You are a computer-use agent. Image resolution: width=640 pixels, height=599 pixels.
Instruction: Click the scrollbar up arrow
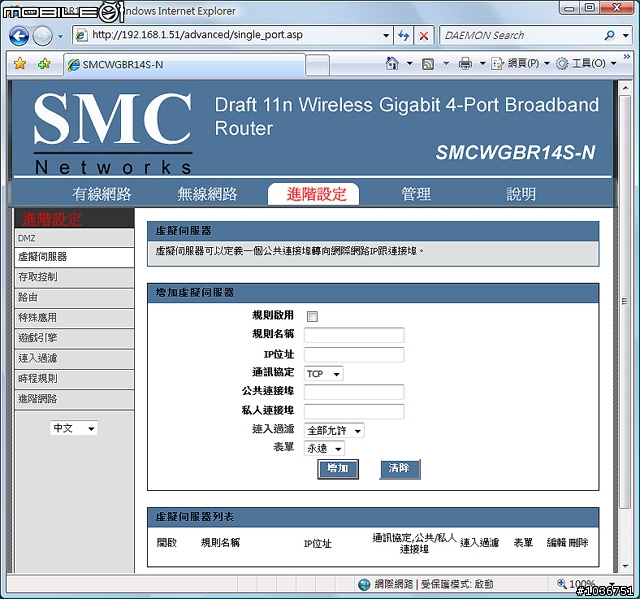click(x=625, y=87)
